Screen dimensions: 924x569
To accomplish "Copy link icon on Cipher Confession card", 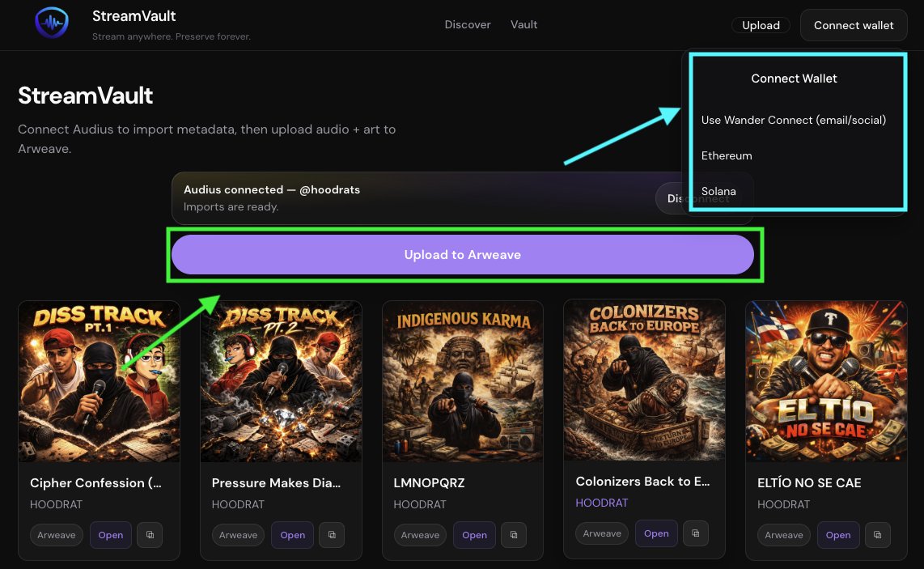I will 150,535.
